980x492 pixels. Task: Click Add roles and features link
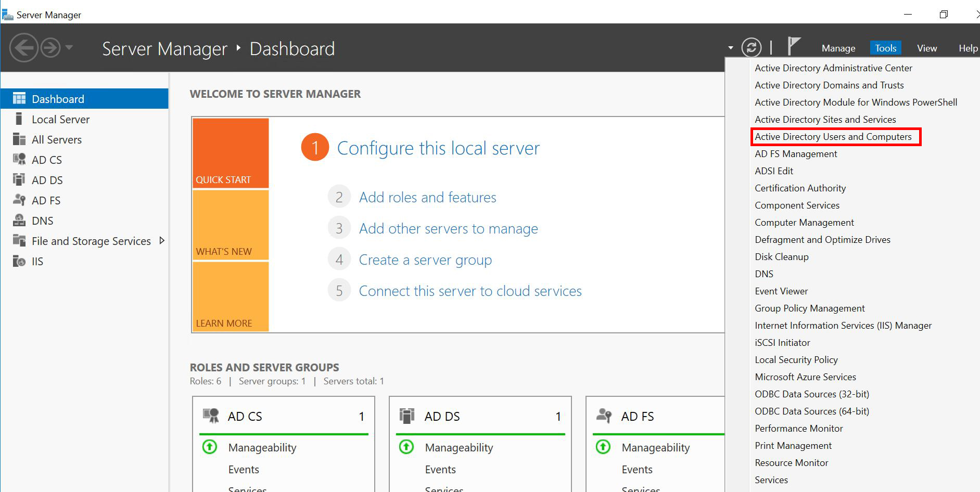(427, 198)
